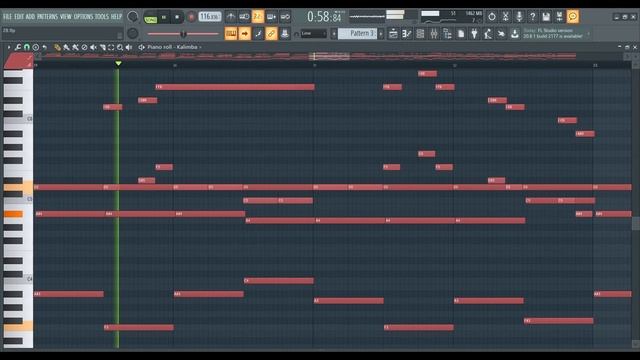Select the dashed-box Select tool

(x=111, y=47)
